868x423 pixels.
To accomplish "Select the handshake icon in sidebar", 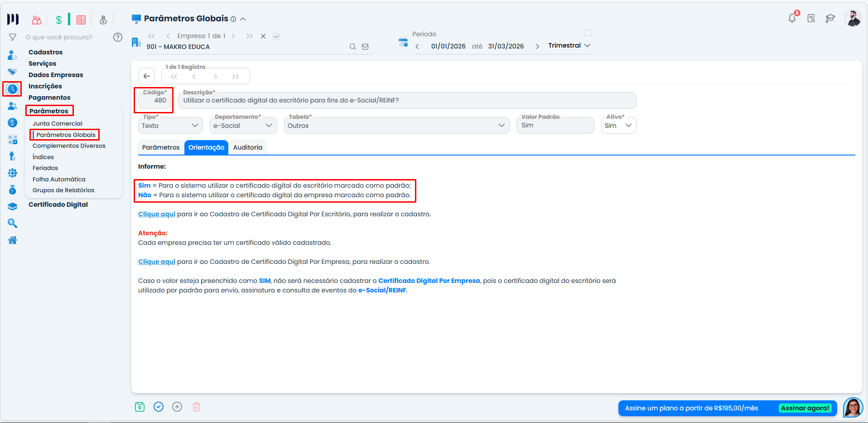I will click(12, 72).
